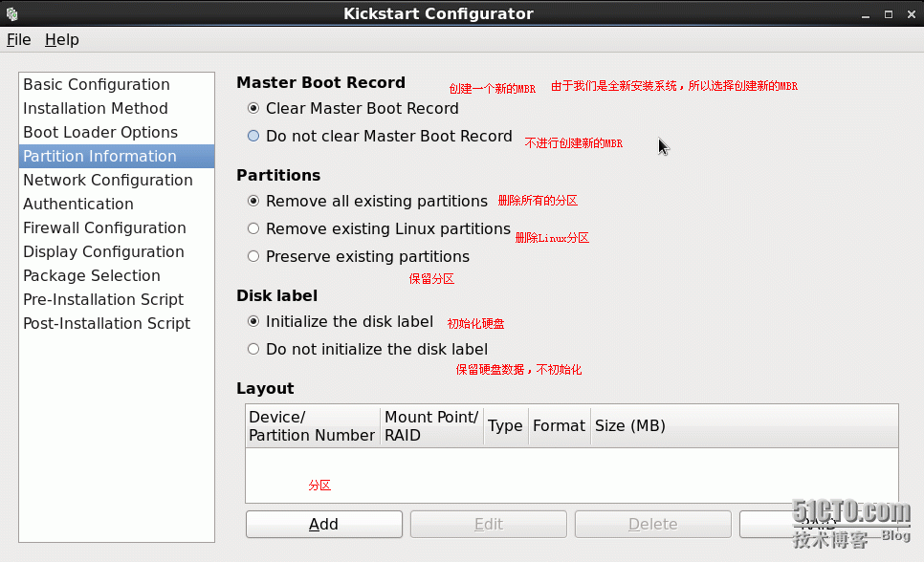Viewport: 924px width, 562px height.
Task: Switch to Firewall Configuration section
Action: point(117,228)
